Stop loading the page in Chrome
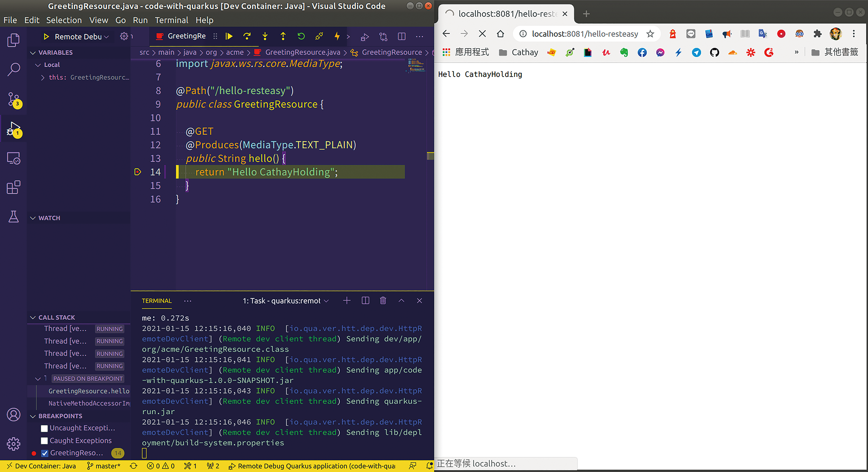Image resolution: width=868 pixels, height=472 pixels. [482, 34]
